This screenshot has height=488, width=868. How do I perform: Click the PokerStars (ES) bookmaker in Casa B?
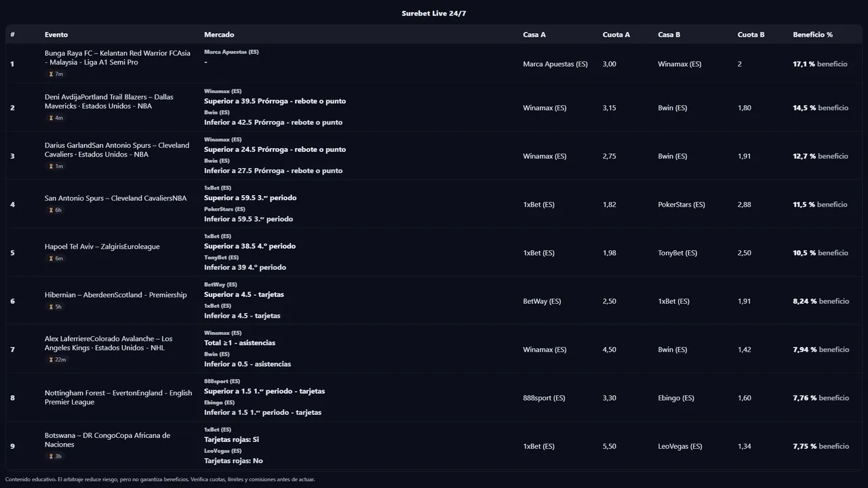click(x=681, y=205)
